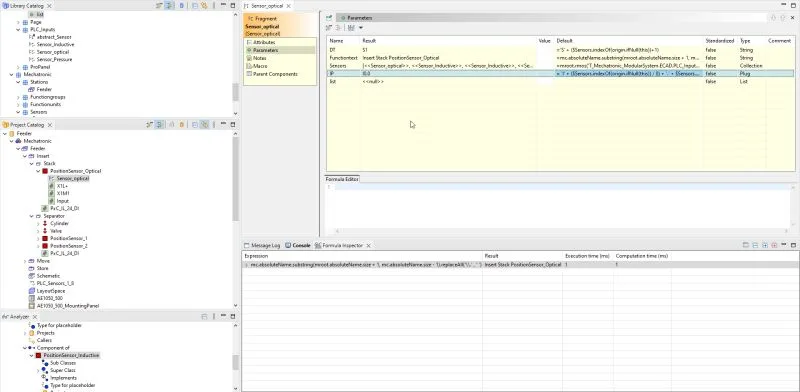
Task: Click the orange document icon in Project Catalog toolbar
Action: (x=182, y=125)
